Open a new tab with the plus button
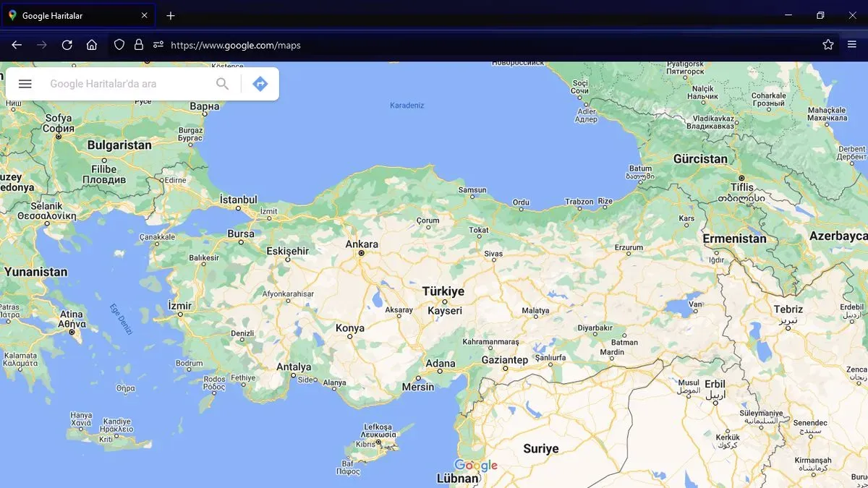This screenshot has height=488, width=868. (x=171, y=15)
